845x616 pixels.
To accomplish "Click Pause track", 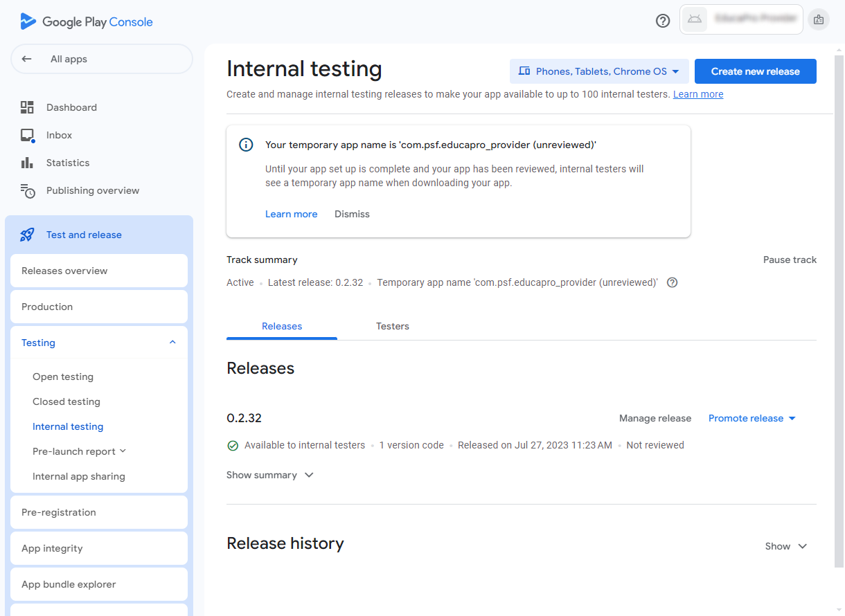I will [x=790, y=260].
